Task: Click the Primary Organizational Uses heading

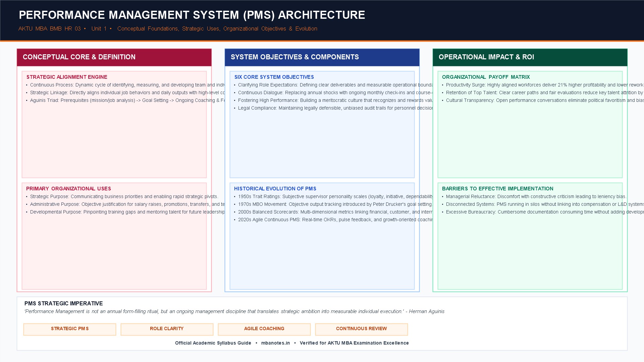Action: click(x=68, y=189)
